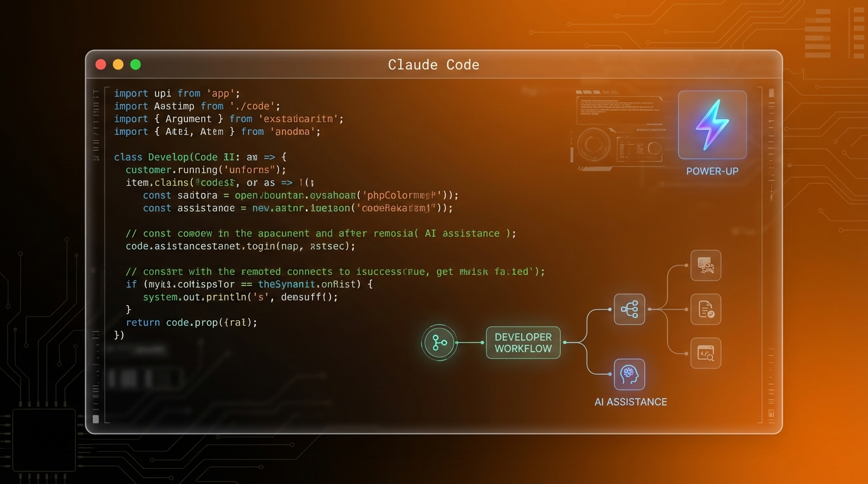Viewport: 868px width, 484px height.
Task: Click the scrollbar thumb on the right edge
Action: (x=771, y=93)
